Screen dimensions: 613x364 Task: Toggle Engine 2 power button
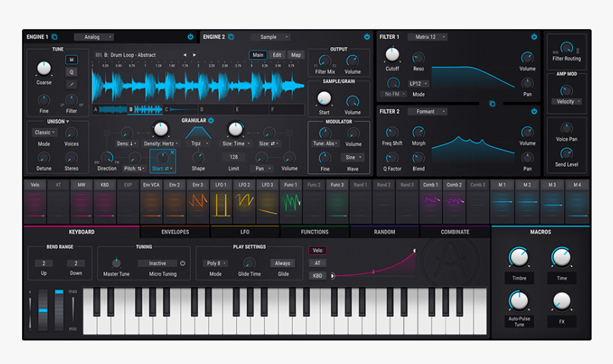(366, 37)
